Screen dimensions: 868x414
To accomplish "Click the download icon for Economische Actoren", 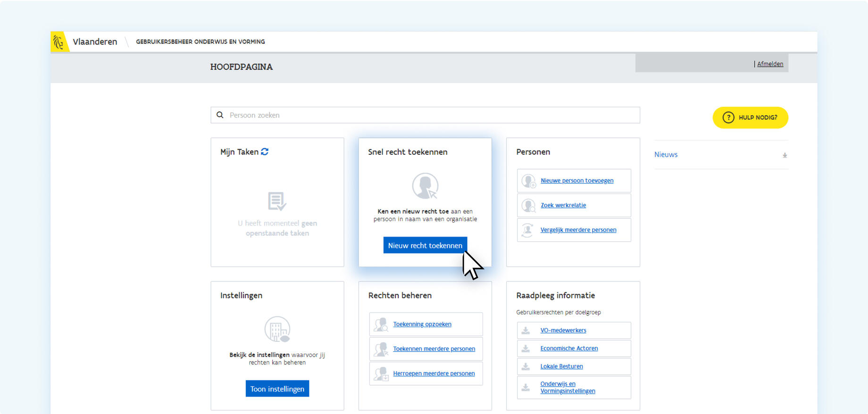I will pyautogui.click(x=526, y=348).
